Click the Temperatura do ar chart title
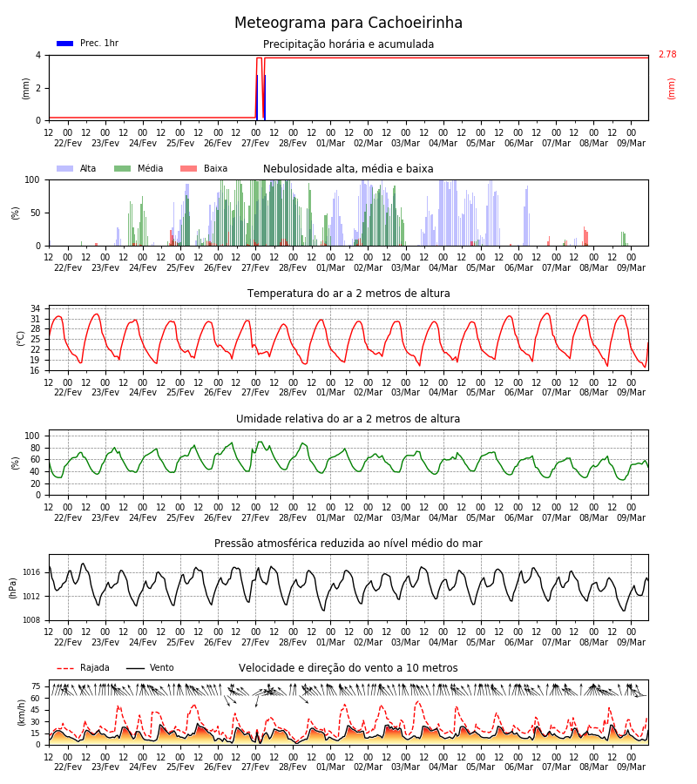 pos(348,294)
